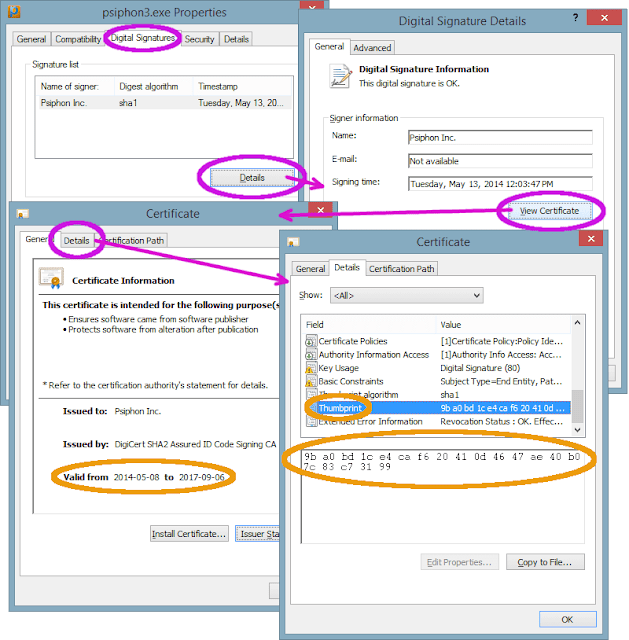Close the Digital Signature Details window
Image resolution: width=629 pixels, height=640 pixels.
tap(604, 18)
